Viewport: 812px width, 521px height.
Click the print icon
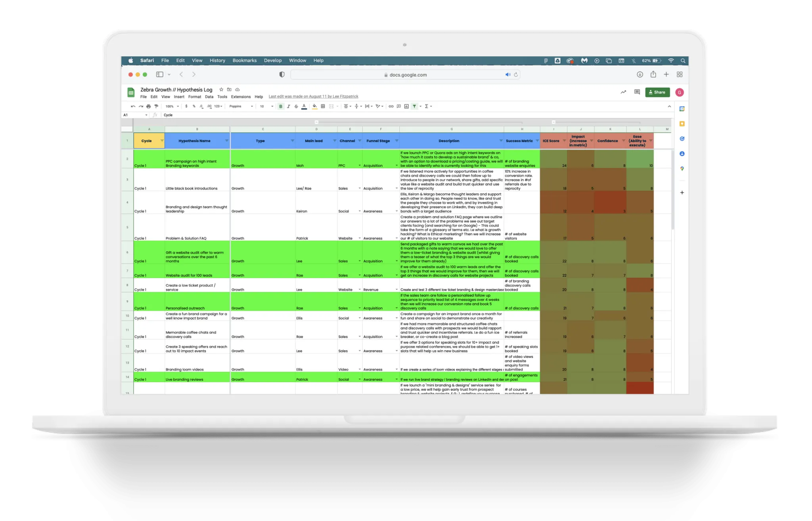149,106
